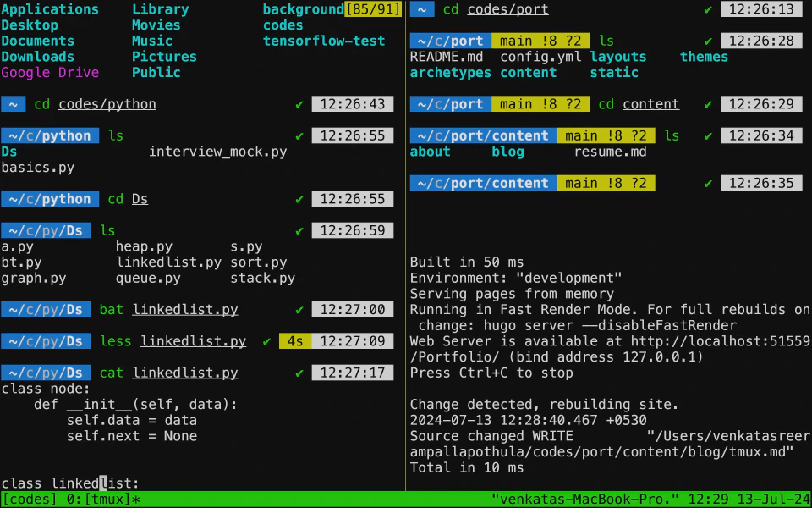Click the blue "~/c/py/Ds" path segment
Viewport: 812px width, 508px height.
pos(46,229)
